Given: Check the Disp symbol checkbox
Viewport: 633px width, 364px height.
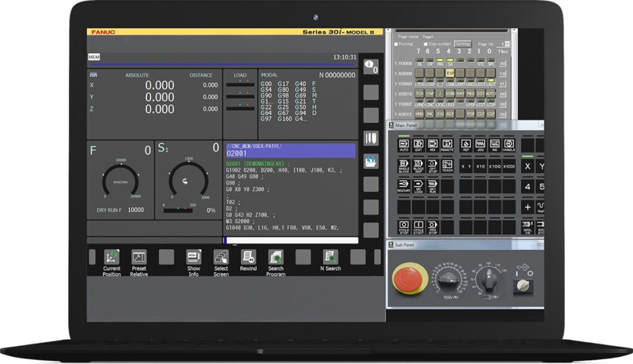Looking at the screenshot, I should tap(426, 44).
